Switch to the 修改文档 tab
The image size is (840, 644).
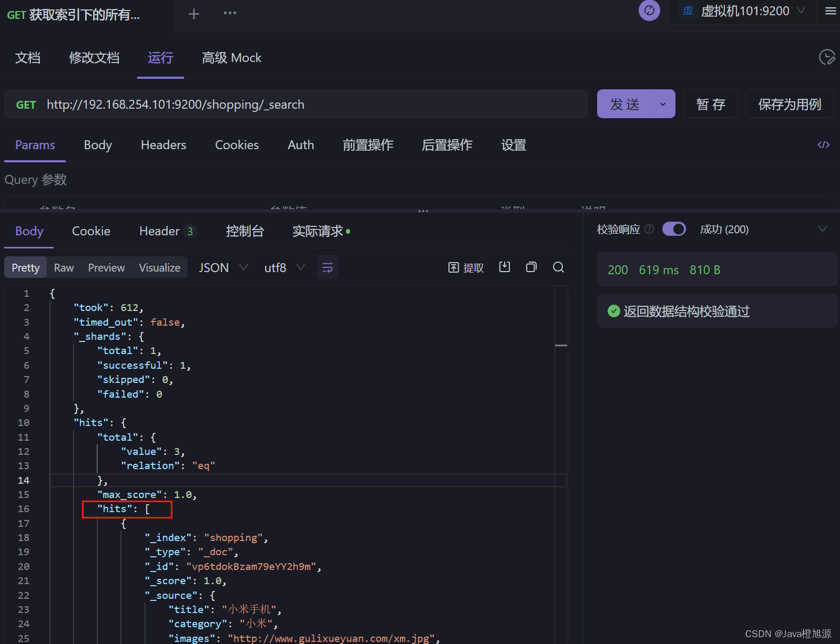tap(94, 58)
